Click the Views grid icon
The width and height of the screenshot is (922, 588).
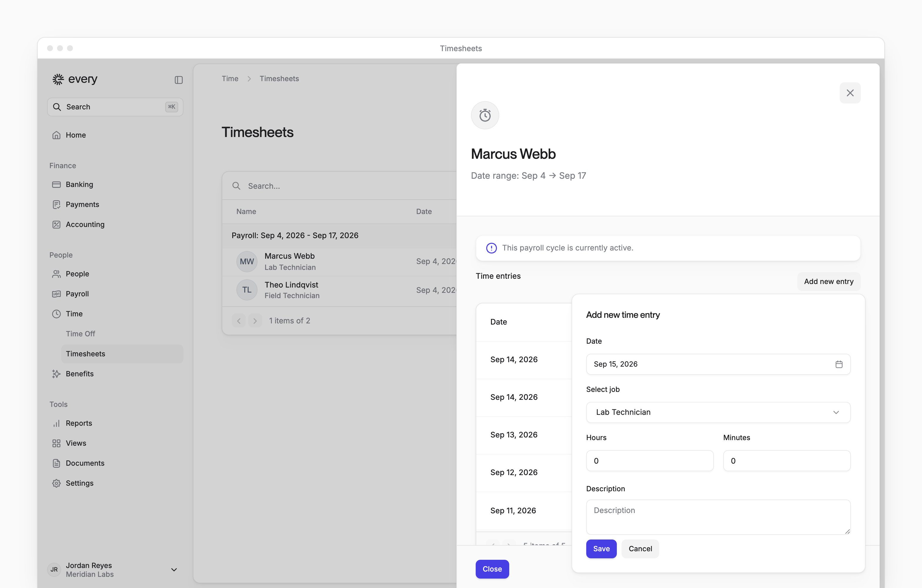coord(56,443)
